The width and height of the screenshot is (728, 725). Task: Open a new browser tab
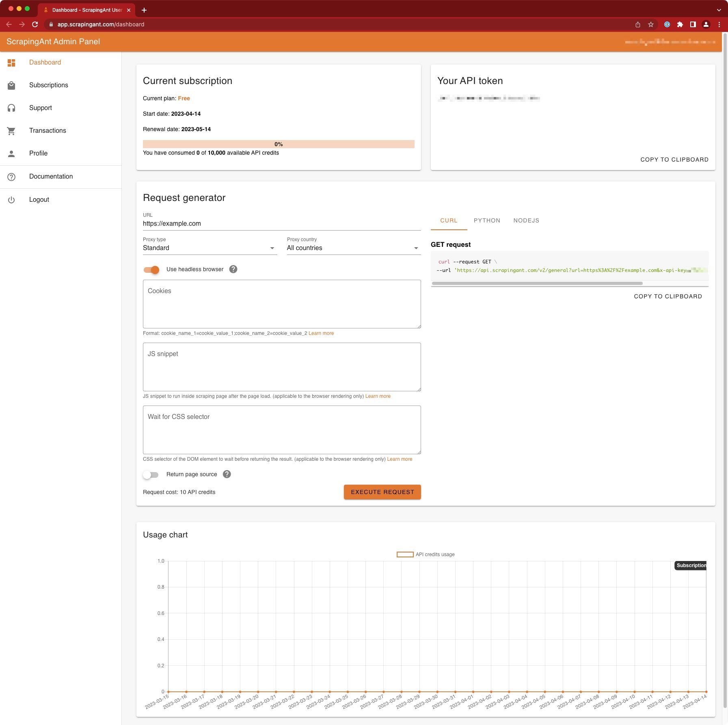click(x=144, y=10)
